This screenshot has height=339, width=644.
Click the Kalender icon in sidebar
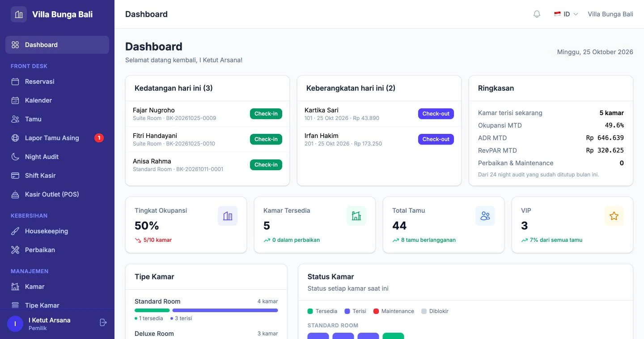(15, 100)
